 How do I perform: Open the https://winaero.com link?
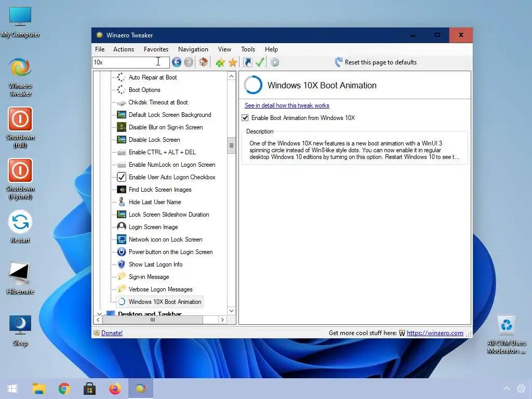point(435,333)
